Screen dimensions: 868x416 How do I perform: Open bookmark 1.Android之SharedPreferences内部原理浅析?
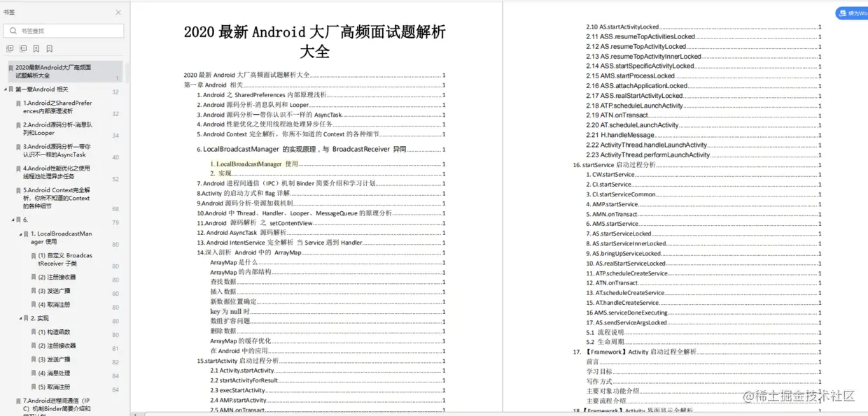click(57, 107)
